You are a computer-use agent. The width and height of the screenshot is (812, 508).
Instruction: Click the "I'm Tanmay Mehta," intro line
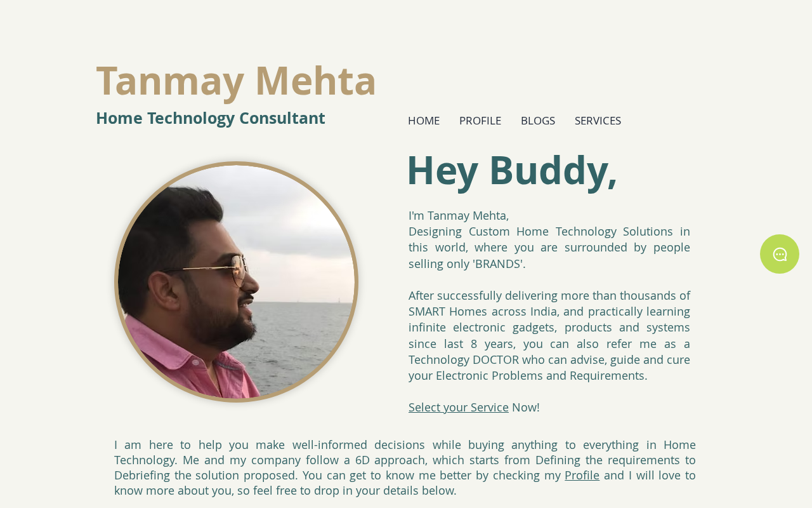click(459, 216)
